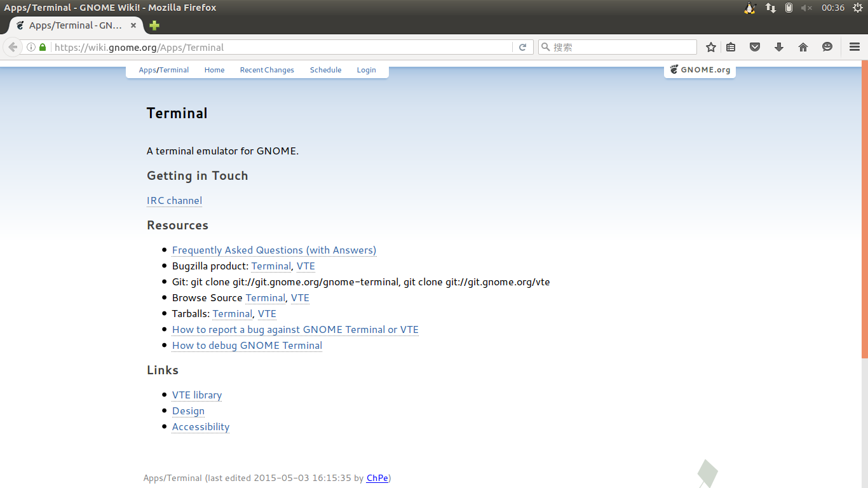Close the Apps/Terminal browser tab
This screenshot has width=868, height=488.
(133, 25)
